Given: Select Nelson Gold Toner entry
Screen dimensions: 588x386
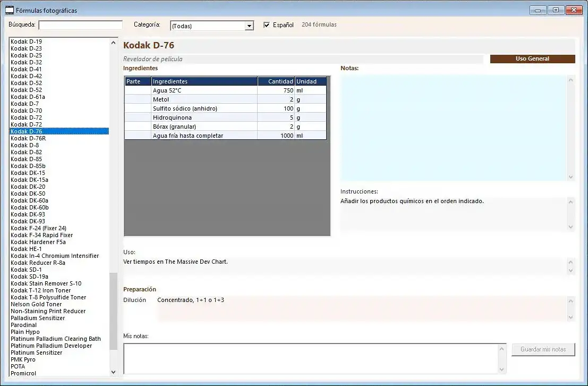Looking at the screenshot, I should point(59,304).
